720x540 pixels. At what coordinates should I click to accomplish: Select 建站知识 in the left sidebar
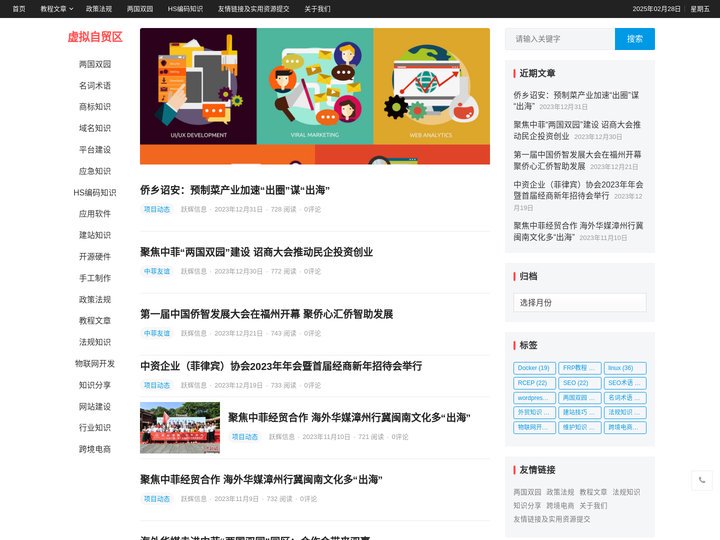(95, 235)
